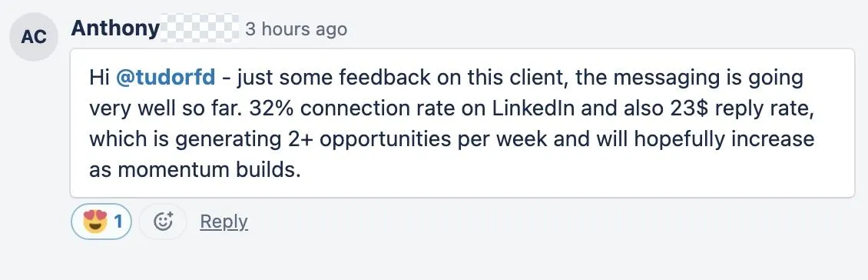Click the 3 hours ago timestamp

coord(297,28)
